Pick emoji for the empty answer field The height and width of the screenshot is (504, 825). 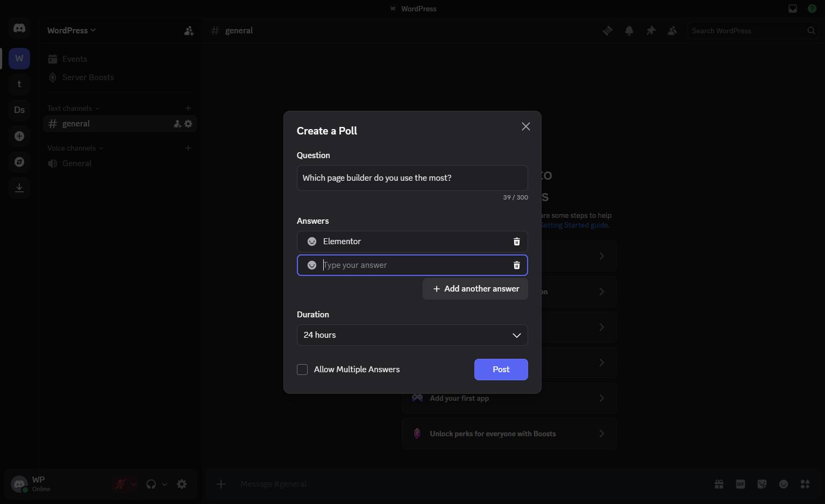click(x=312, y=265)
